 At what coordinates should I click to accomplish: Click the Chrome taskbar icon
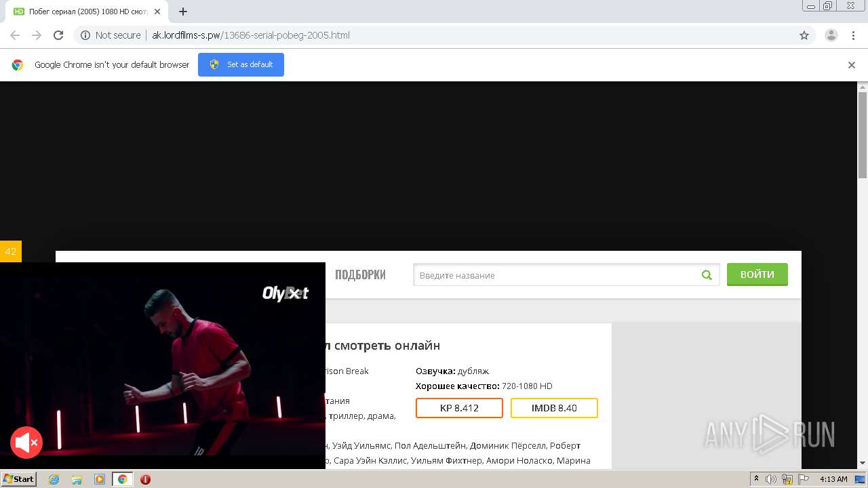pyautogui.click(x=123, y=479)
